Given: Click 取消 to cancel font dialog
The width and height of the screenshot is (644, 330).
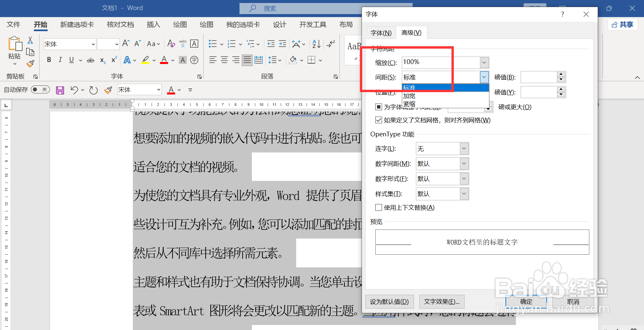Looking at the screenshot, I should tap(573, 302).
